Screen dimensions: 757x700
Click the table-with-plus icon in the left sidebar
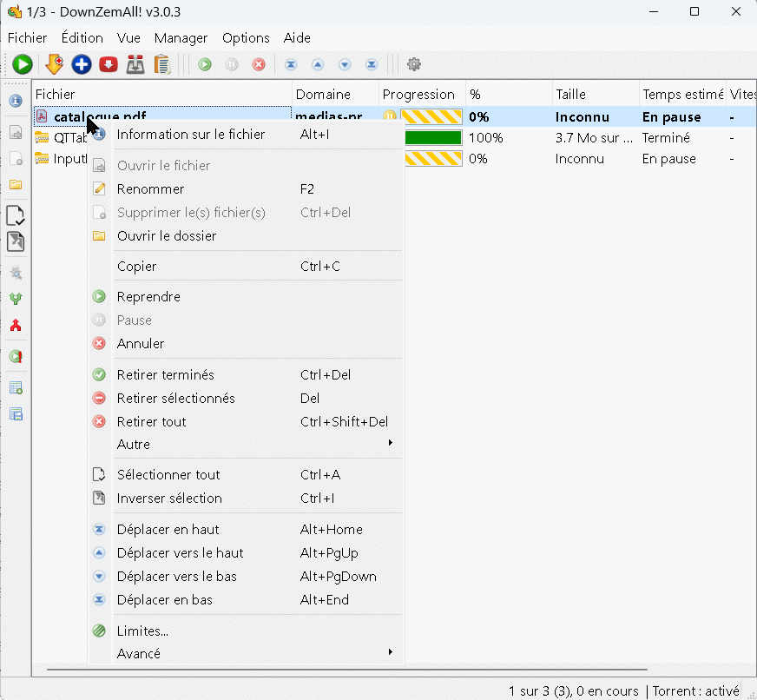16,387
